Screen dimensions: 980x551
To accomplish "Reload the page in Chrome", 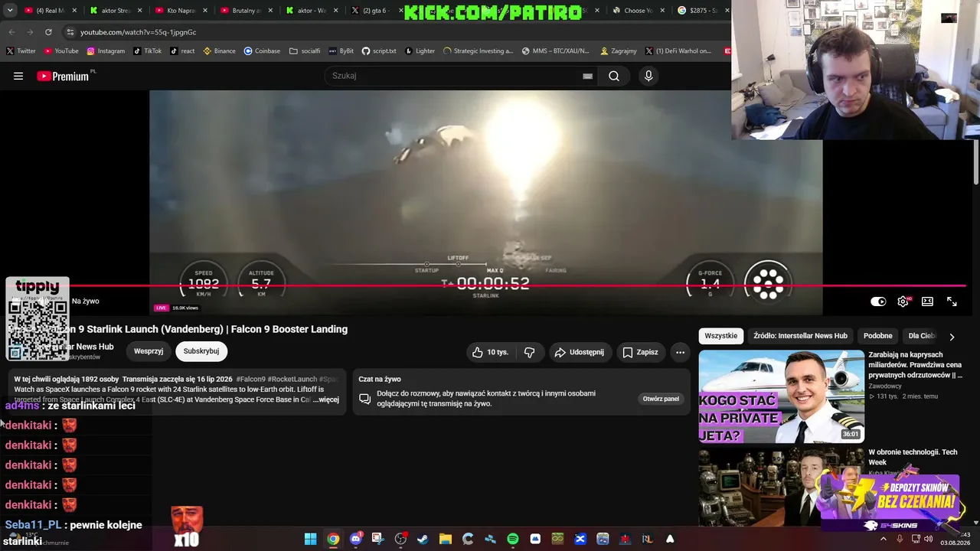I will pos(48,32).
